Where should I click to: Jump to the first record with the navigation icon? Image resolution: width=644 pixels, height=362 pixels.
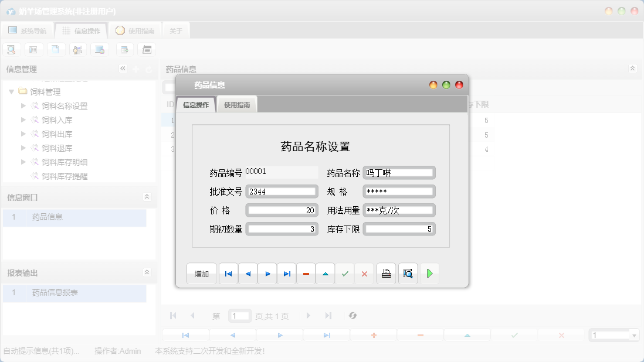tap(228, 273)
